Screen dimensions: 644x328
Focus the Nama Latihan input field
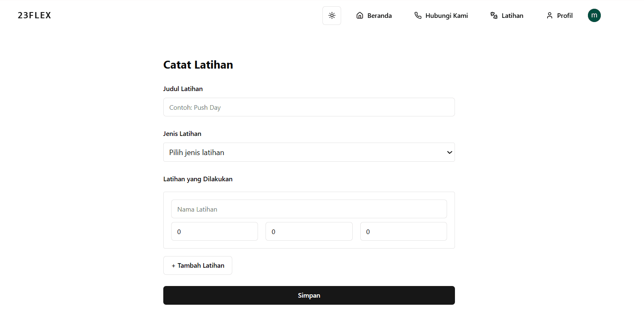tap(309, 209)
